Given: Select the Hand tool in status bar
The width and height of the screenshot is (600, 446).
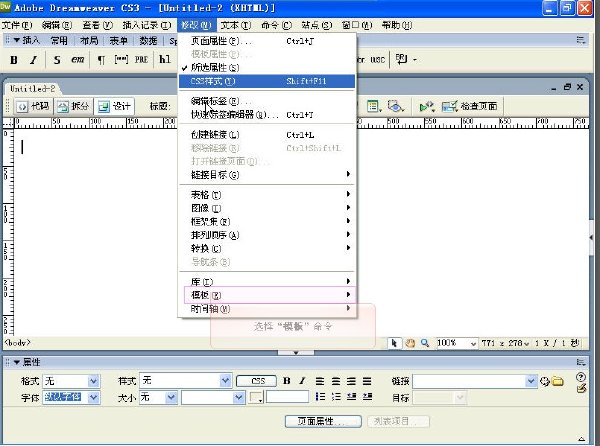Looking at the screenshot, I should [x=410, y=343].
